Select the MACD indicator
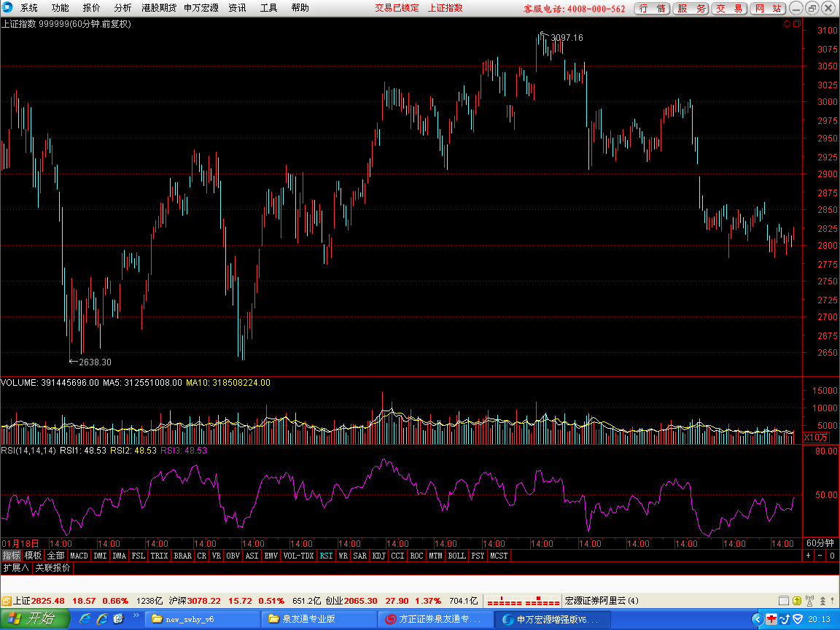 point(79,556)
